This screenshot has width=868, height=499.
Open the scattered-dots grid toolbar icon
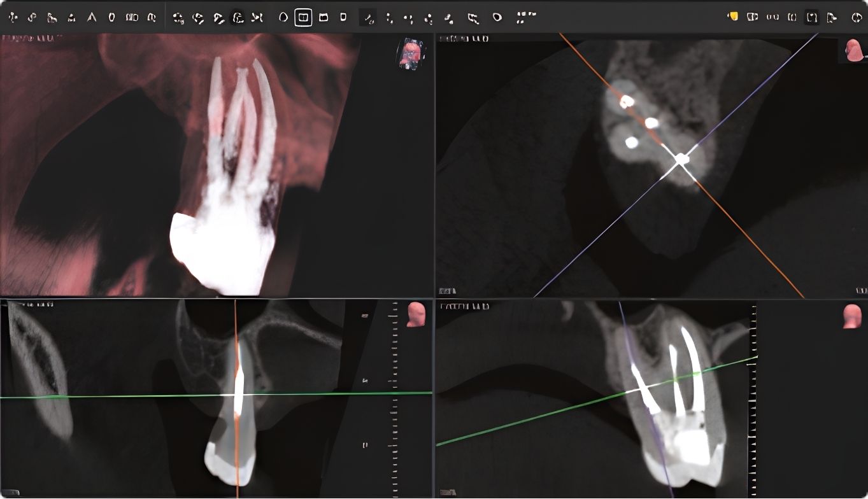pos(525,17)
